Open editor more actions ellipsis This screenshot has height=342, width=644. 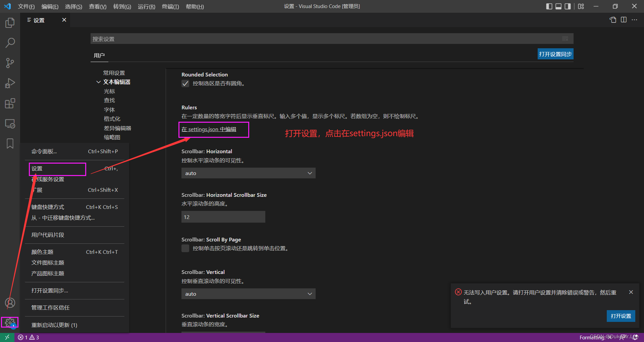coord(634,20)
